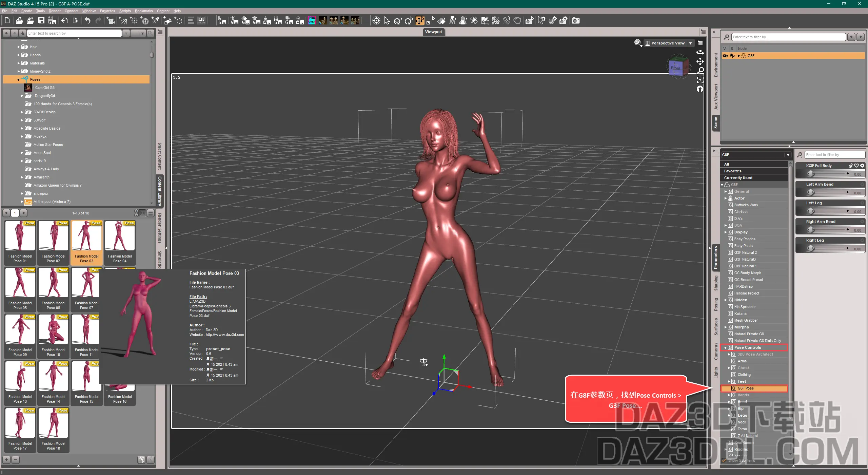Collapse the Poses folder in library
Image resolution: width=868 pixels, height=475 pixels.
(18, 79)
